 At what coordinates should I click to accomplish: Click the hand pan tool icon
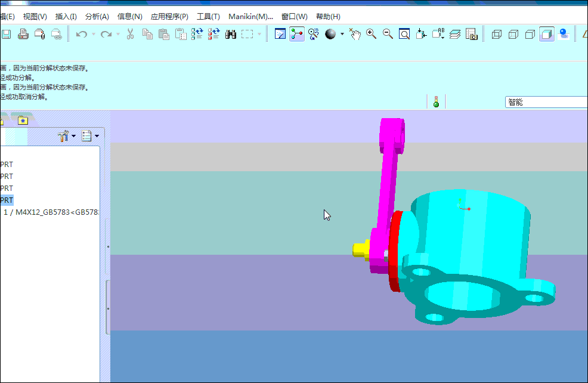pos(355,34)
